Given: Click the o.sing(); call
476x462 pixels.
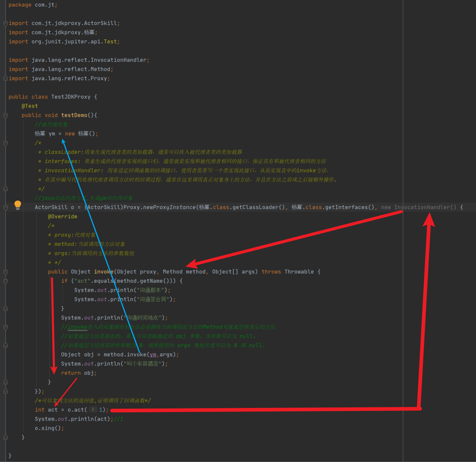Looking at the screenshot, I should click(49, 428).
